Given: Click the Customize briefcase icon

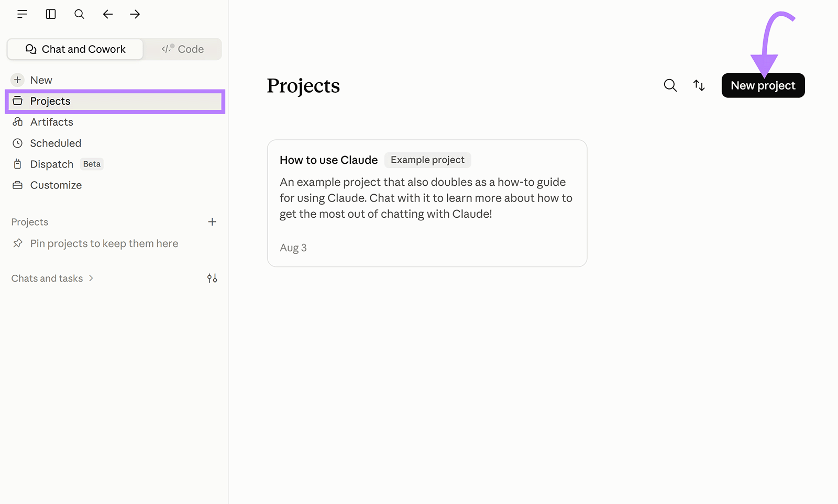Looking at the screenshot, I should (x=17, y=185).
